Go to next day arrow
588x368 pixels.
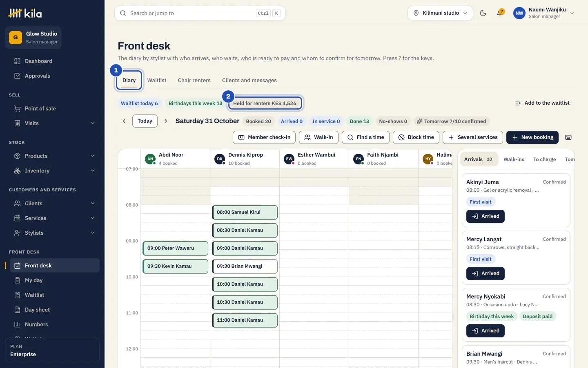point(166,121)
